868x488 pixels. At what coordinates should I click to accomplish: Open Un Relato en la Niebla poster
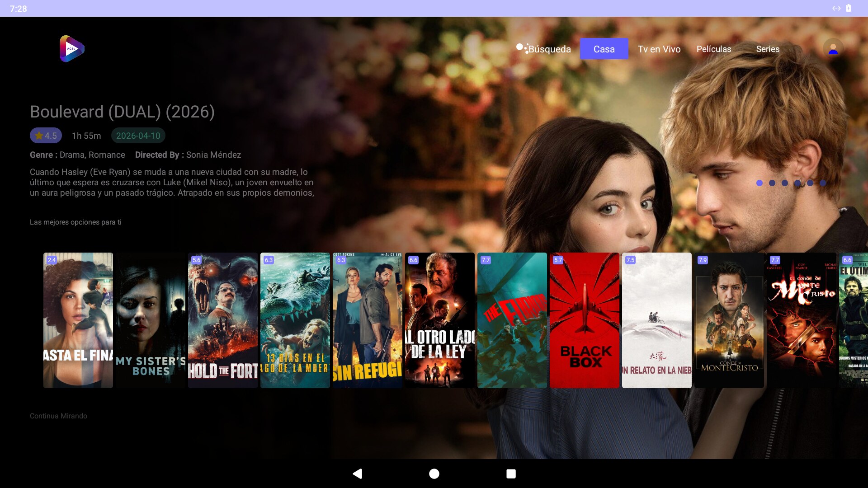click(657, 320)
